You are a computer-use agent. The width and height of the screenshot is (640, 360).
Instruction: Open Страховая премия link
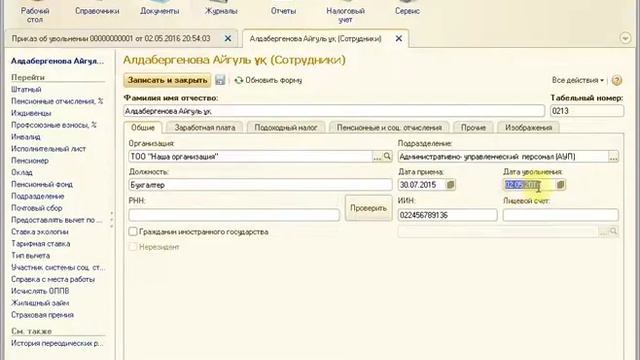42,315
